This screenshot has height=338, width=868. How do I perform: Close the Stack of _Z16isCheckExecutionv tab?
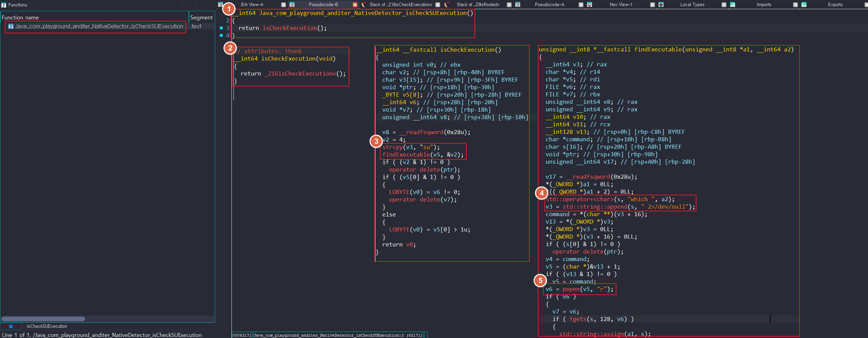click(438, 5)
